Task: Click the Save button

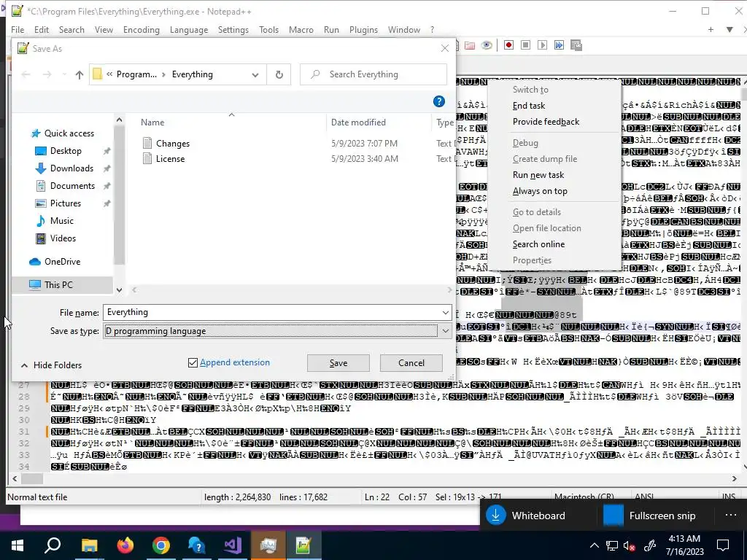Action: (338, 363)
